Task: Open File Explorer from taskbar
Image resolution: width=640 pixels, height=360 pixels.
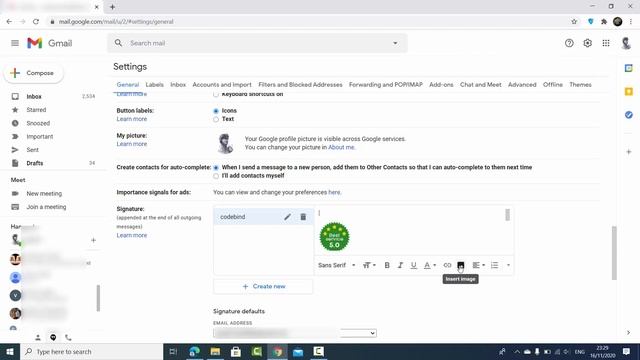Action: pyautogui.click(x=215, y=351)
